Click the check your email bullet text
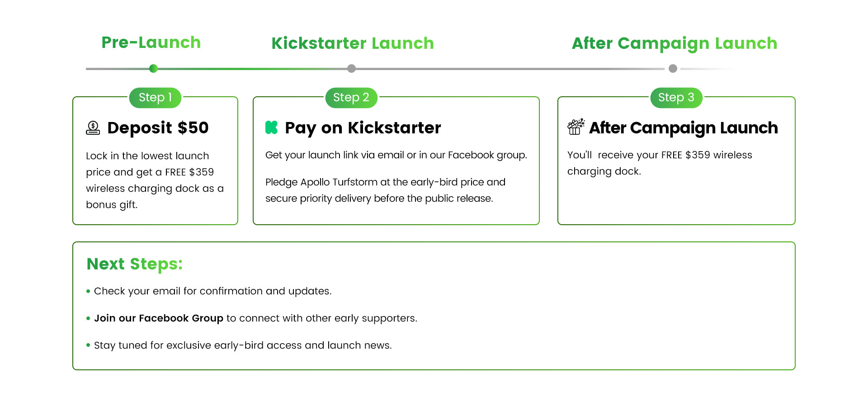 coord(212,291)
